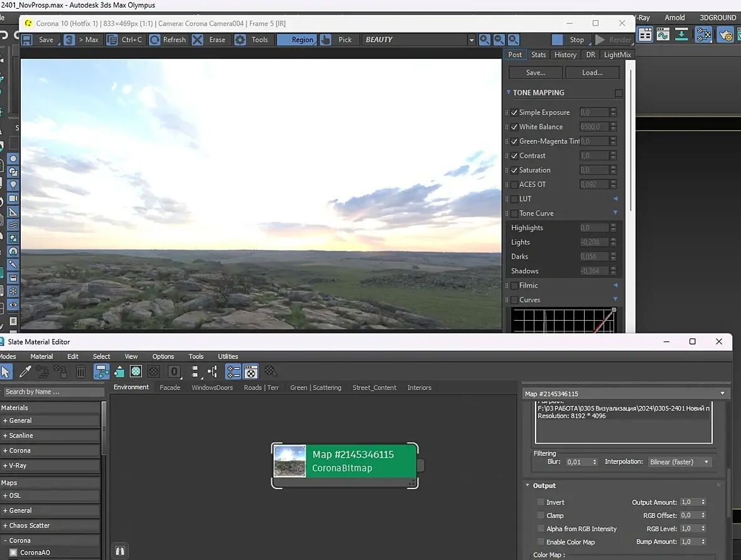
Task: Click the Load... button in Post tab
Action: [592, 73]
